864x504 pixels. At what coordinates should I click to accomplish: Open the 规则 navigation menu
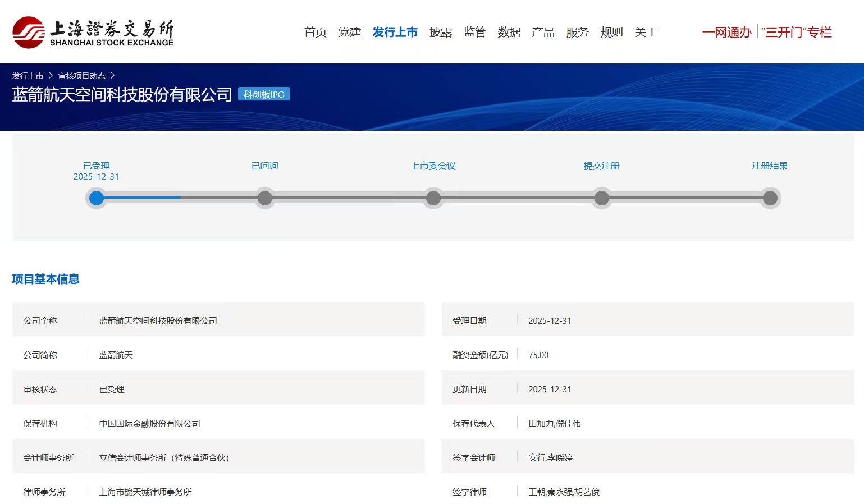pos(611,33)
